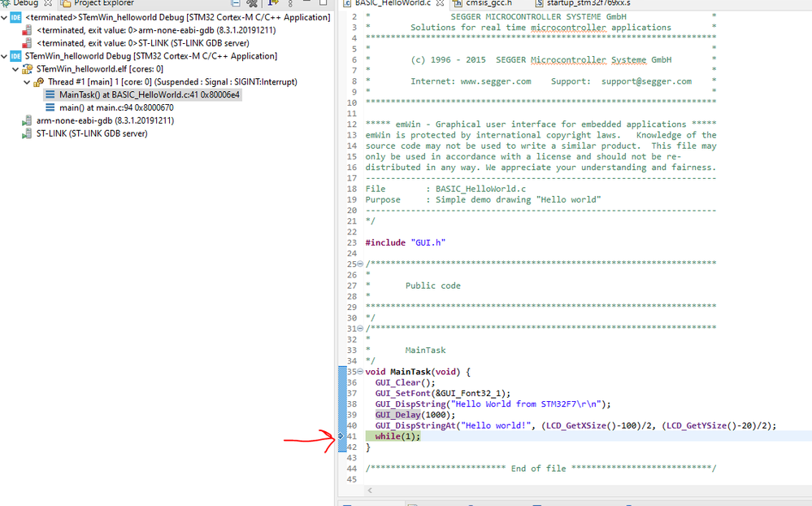Click the "Public code" comment text

(x=433, y=286)
